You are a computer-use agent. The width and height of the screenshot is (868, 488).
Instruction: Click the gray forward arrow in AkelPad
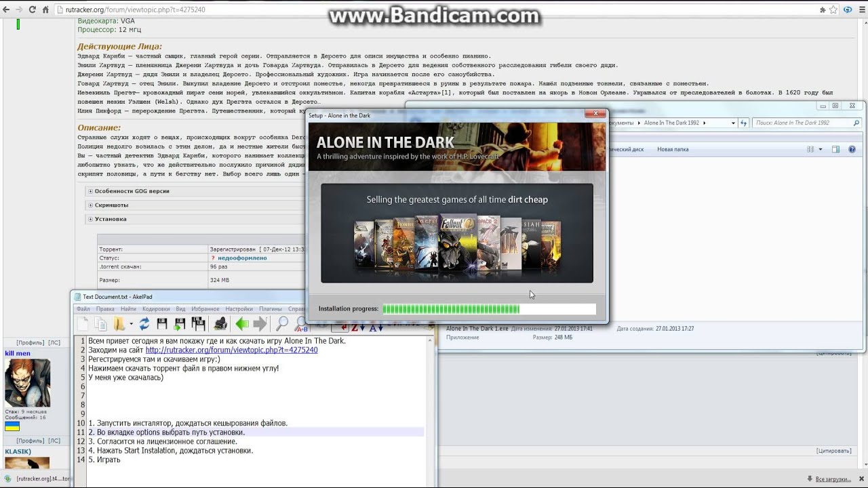coord(260,324)
